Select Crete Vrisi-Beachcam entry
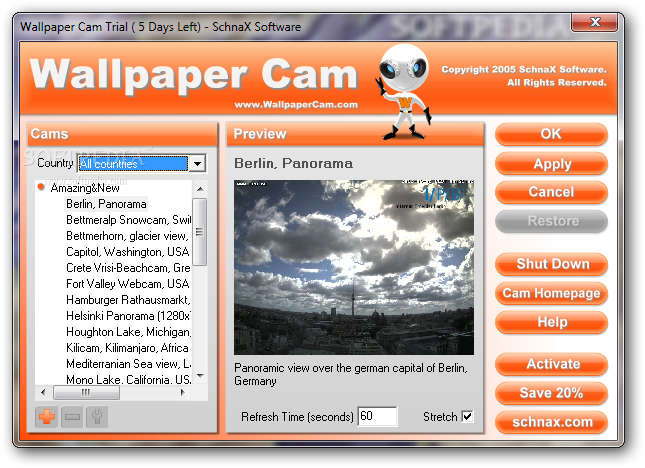This screenshot has height=468, width=645. click(128, 268)
